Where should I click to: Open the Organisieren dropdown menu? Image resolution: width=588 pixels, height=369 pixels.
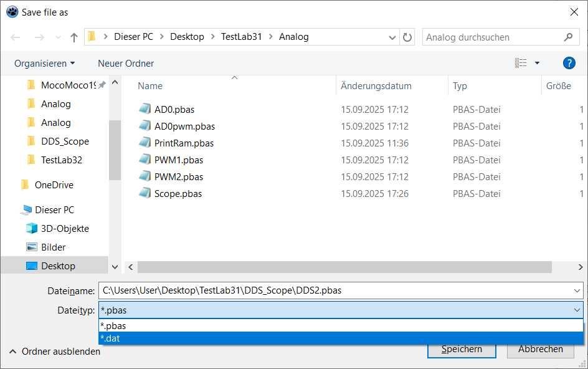coord(44,64)
